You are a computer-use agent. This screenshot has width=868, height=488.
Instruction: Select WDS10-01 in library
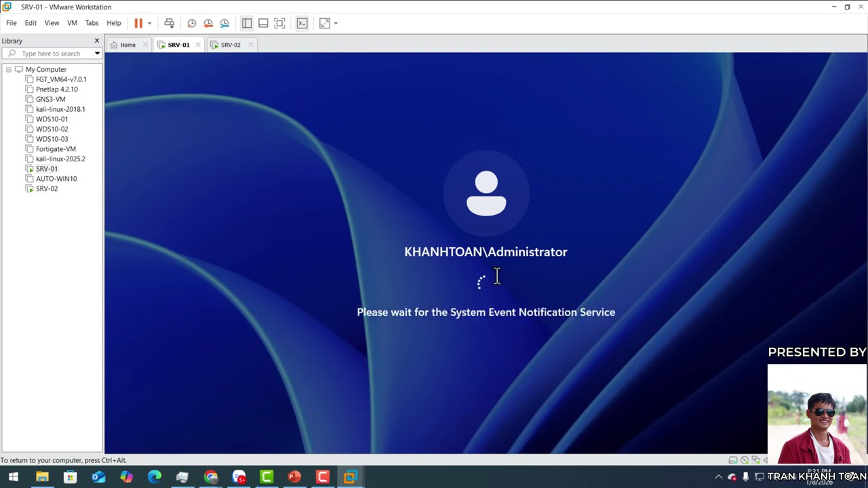52,119
